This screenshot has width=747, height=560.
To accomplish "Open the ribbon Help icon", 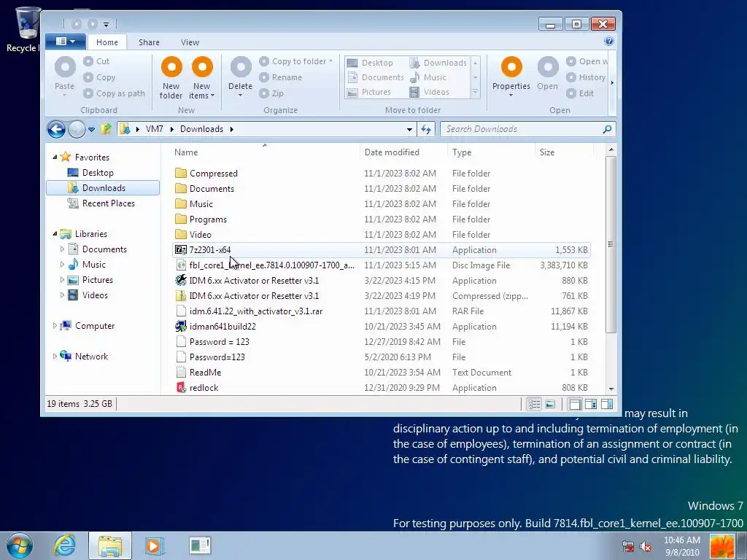I will tap(609, 41).
